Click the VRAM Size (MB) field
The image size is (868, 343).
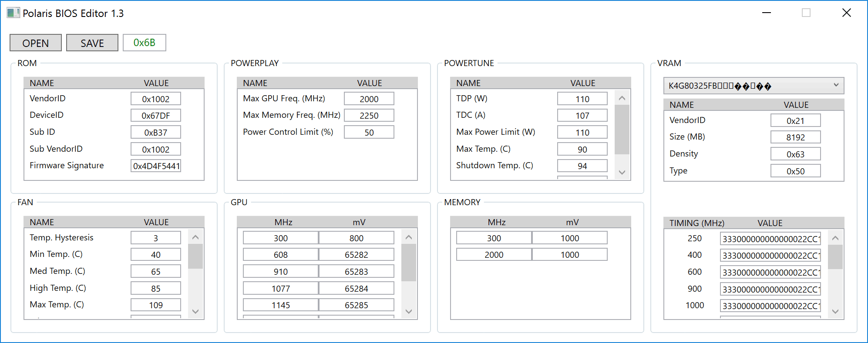coord(795,137)
